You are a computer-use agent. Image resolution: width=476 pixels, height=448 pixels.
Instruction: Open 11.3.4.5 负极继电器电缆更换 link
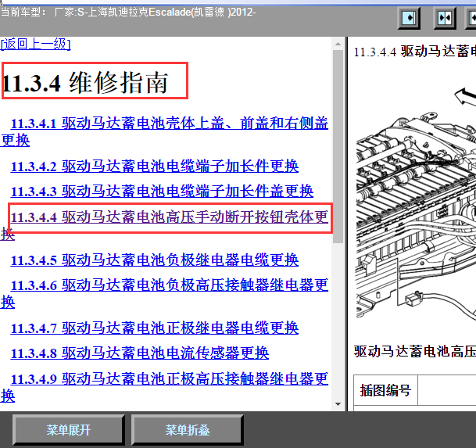tap(155, 260)
